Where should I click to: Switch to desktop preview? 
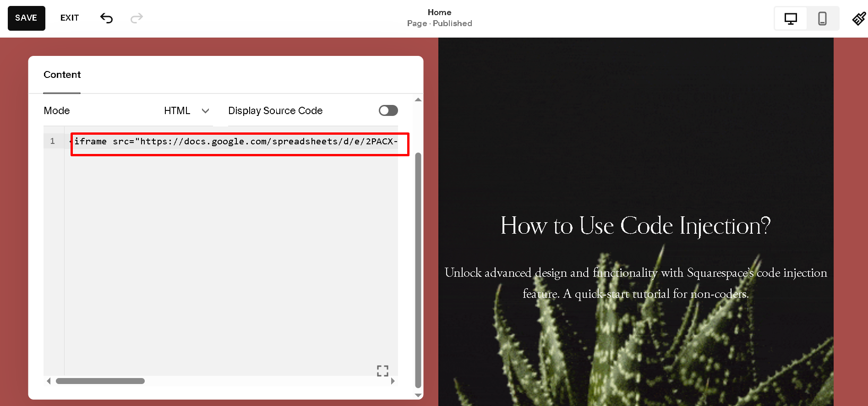[x=791, y=18]
